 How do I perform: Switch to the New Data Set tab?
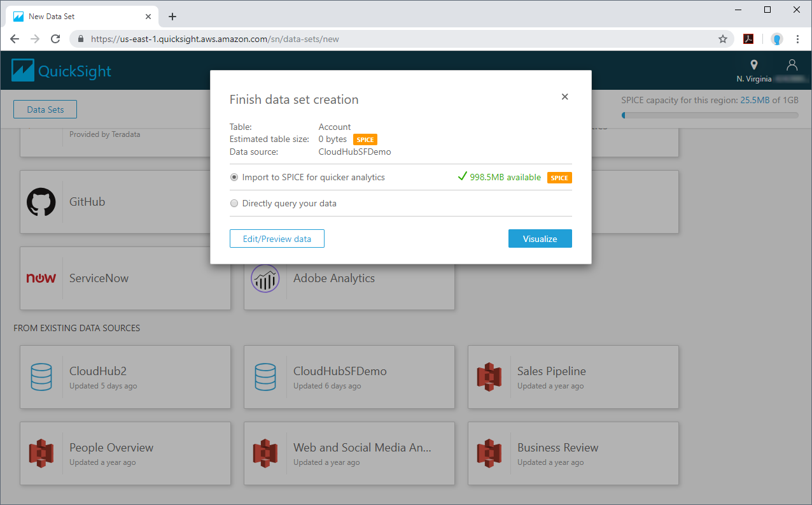coord(81,16)
